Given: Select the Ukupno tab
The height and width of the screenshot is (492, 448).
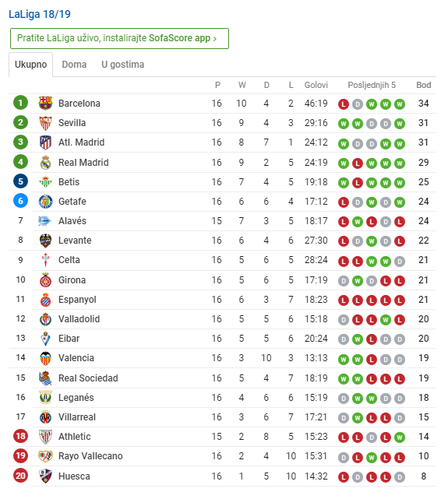Looking at the screenshot, I should 30,65.
